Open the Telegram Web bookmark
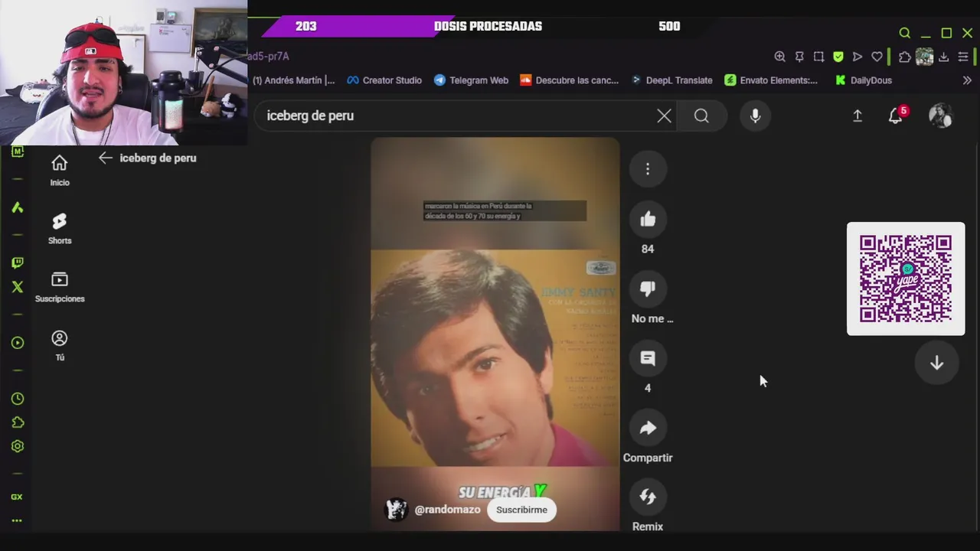This screenshot has height=551, width=980. click(471, 80)
